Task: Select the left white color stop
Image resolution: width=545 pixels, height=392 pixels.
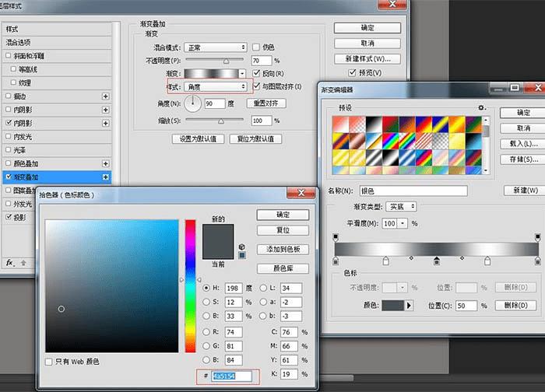Action: pos(386,261)
